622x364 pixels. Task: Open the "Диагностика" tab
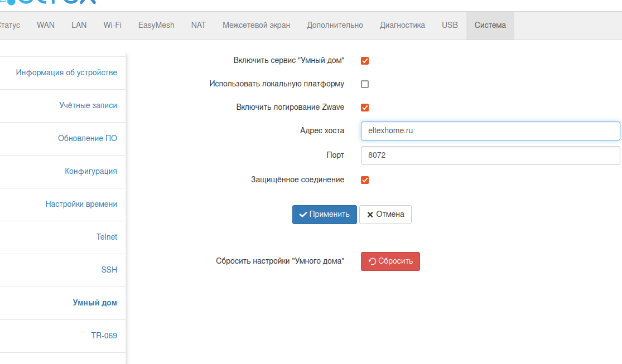point(402,25)
